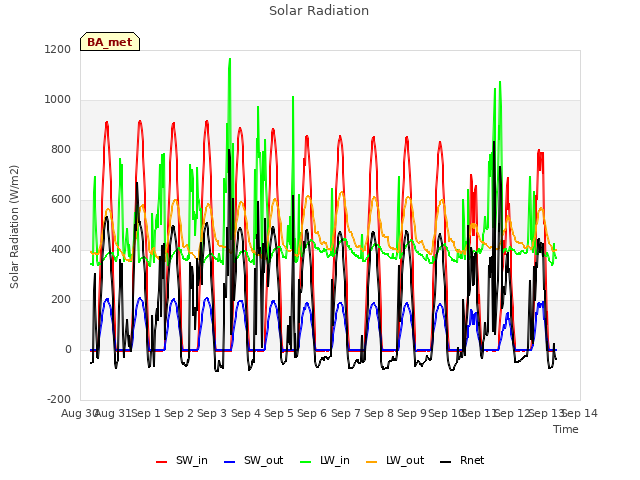Click the black Rnet legend swatch
640x480 pixels.
pyautogui.click(x=446, y=462)
